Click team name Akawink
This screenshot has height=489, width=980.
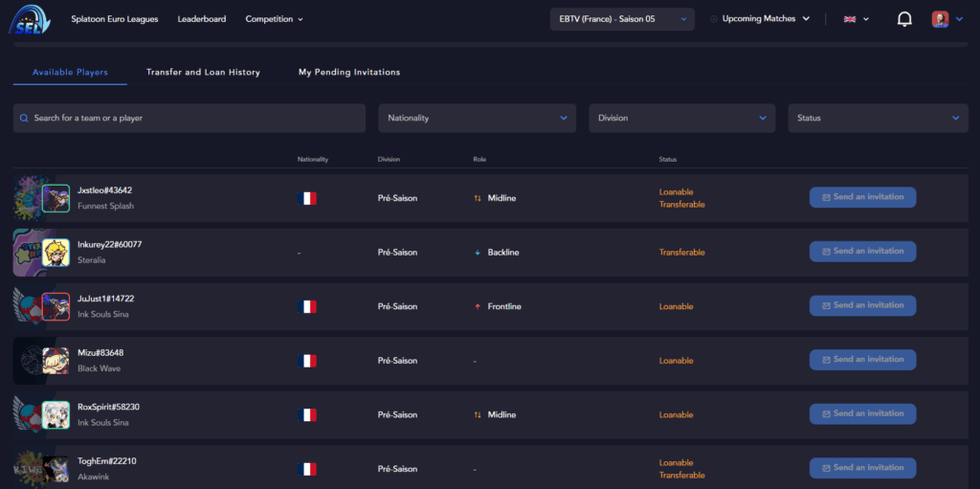pyautogui.click(x=93, y=477)
